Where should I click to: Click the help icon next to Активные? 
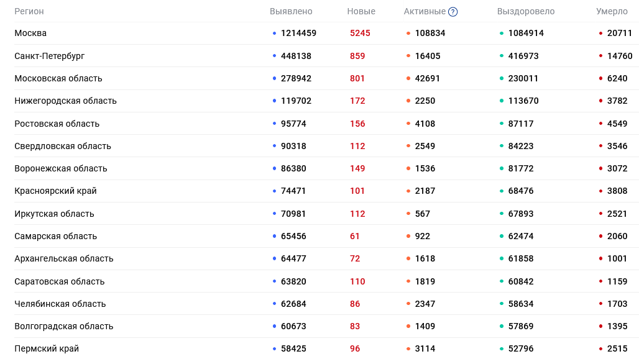click(453, 12)
